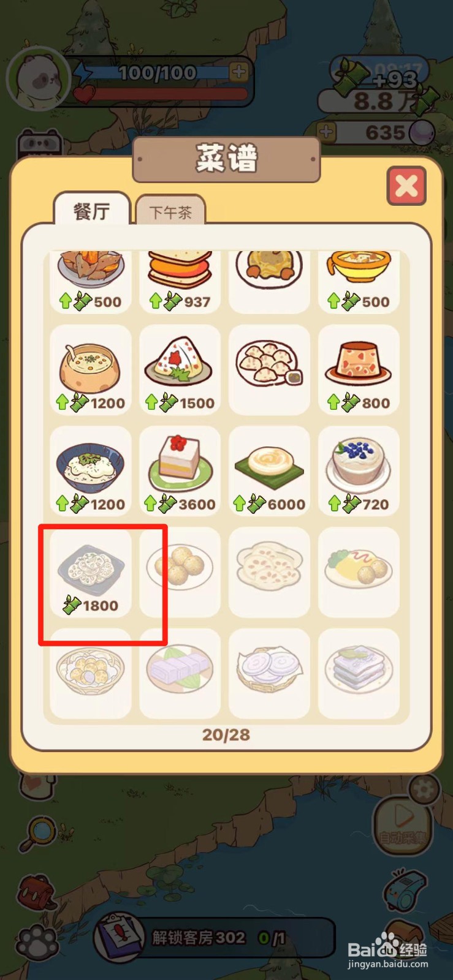Open the magnifying glass search icon
This screenshot has width=453, height=980.
point(38,834)
